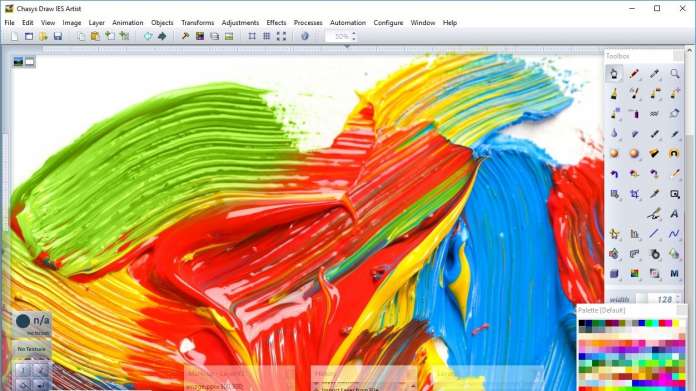This screenshot has width=696, height=391.
Task: Click the new blank document icon
Action: tap(14, 36)
